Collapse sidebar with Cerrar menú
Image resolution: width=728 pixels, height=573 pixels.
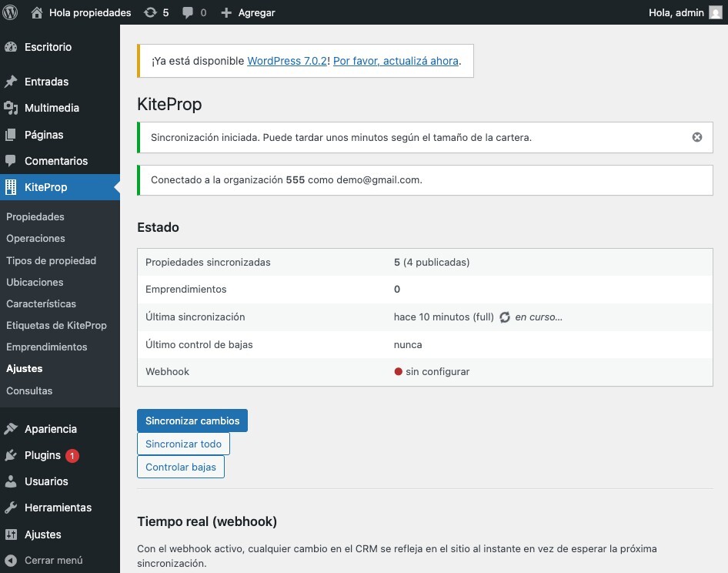[60, 561]
